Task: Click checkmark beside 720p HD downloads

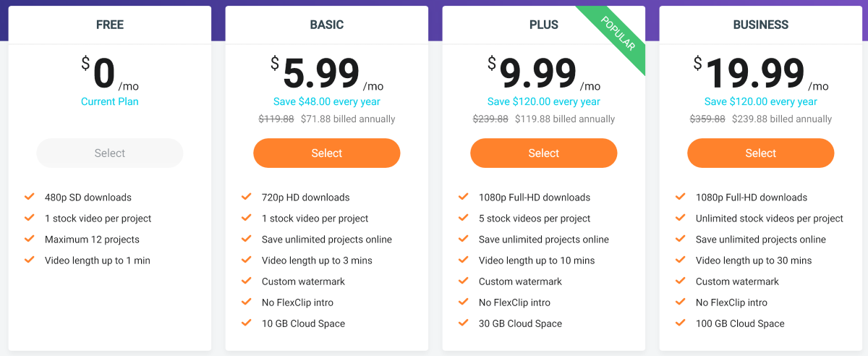Action: click(247, 197)
